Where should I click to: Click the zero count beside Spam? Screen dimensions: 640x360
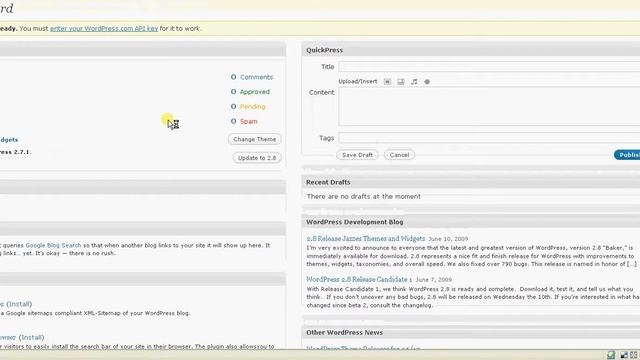233,121
